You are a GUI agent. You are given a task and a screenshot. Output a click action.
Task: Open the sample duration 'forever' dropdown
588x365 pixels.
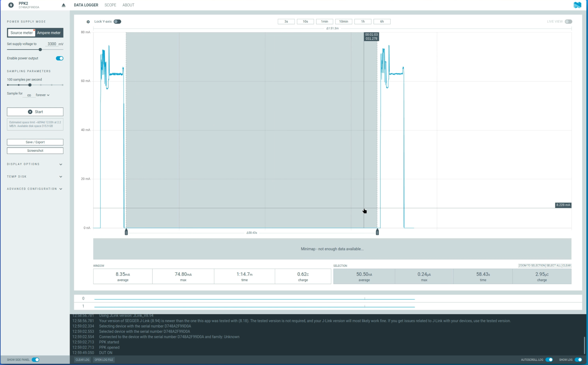[43, 95]
